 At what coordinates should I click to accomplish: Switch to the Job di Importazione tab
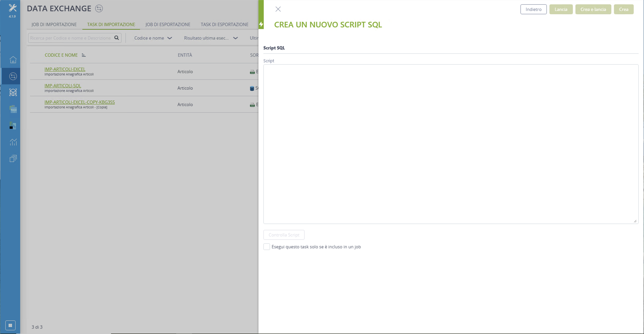(54, 25)
